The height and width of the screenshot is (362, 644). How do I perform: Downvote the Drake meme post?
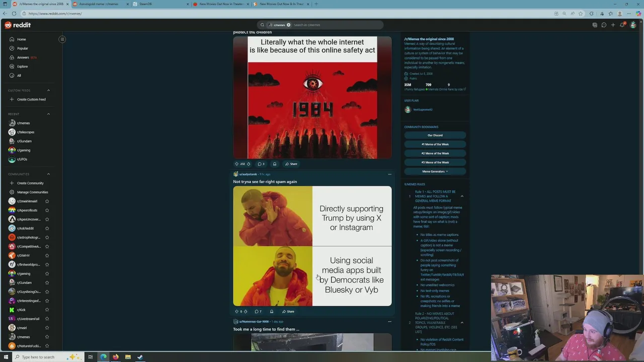pyautogui.click(x=246, y=312)
